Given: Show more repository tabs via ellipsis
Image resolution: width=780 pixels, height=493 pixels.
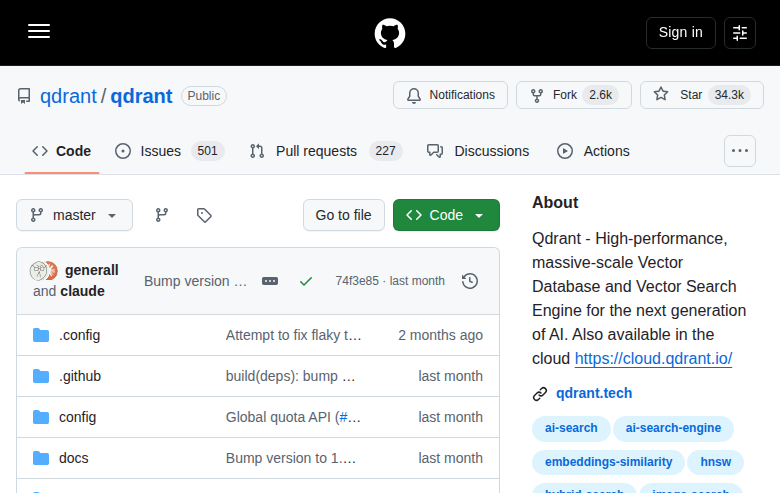Looking at the screenshot, I should click(740, 151).
